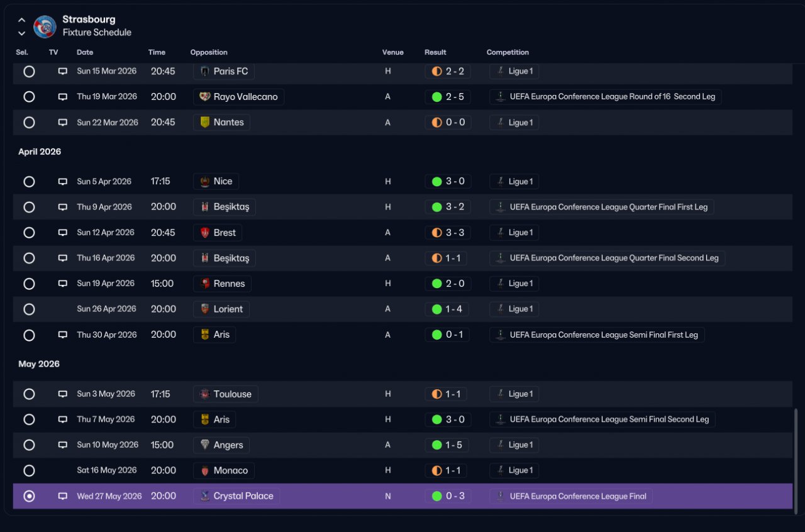Click the TV icon for Nice match
805x532 pixels.
(62, 182)
